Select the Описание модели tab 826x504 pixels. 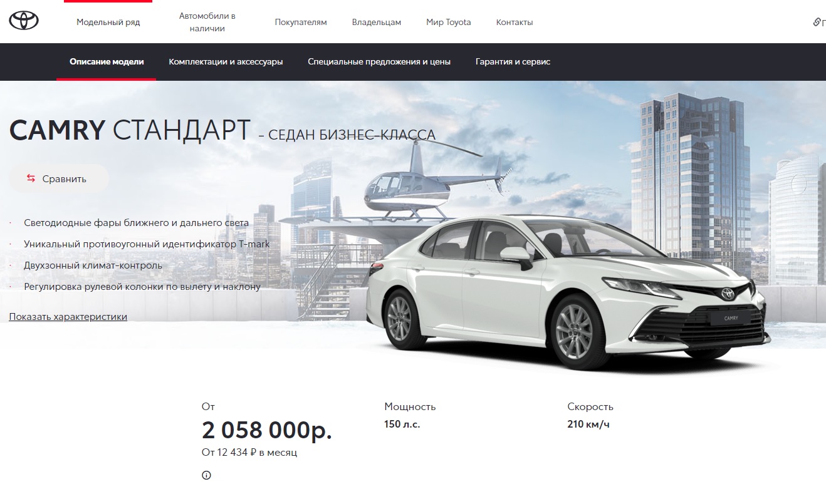[x=107, y=61]
